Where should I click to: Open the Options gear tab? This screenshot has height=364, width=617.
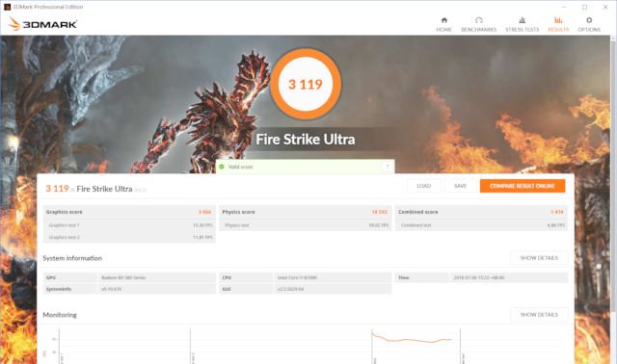pos(589,24)
